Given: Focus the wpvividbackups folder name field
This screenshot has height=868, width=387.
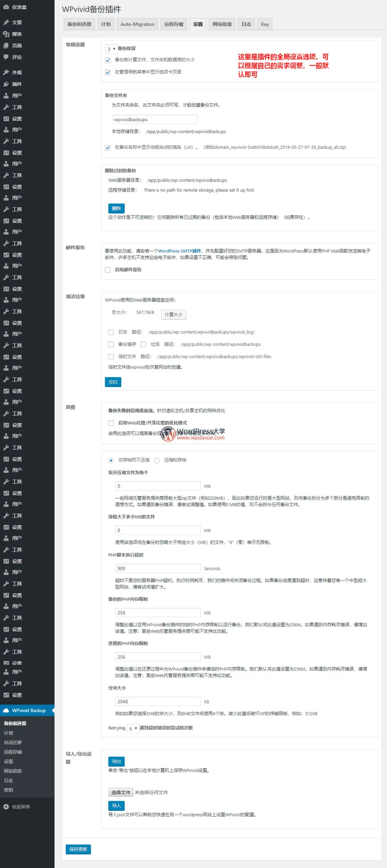Looking at the screenshot, I should coord(155,120).
